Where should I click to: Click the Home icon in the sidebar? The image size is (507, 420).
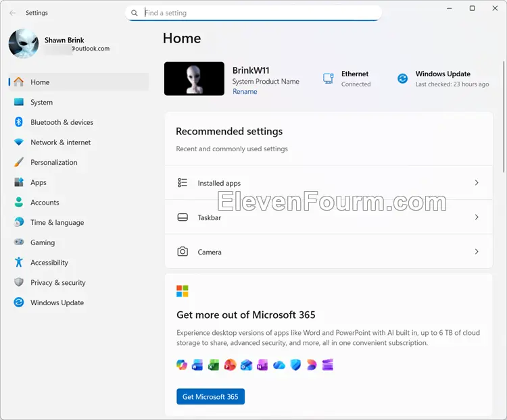coord(19,82)
